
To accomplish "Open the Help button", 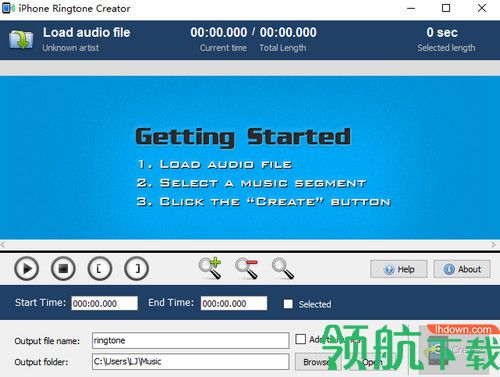I will tap(399, 269).
